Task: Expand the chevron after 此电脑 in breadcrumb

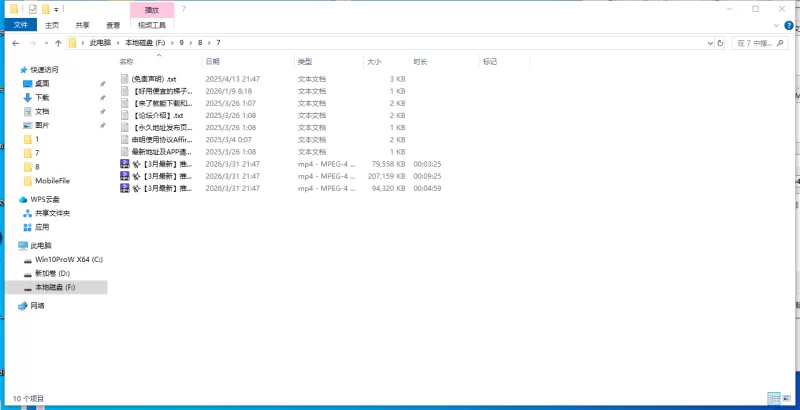Action: [x=118, y=43]
